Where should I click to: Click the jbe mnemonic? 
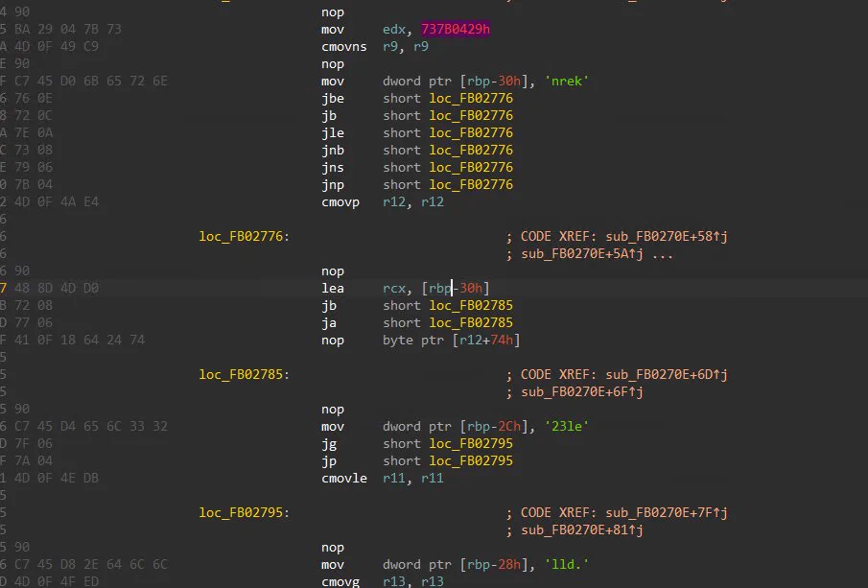[x=332, y=99]
